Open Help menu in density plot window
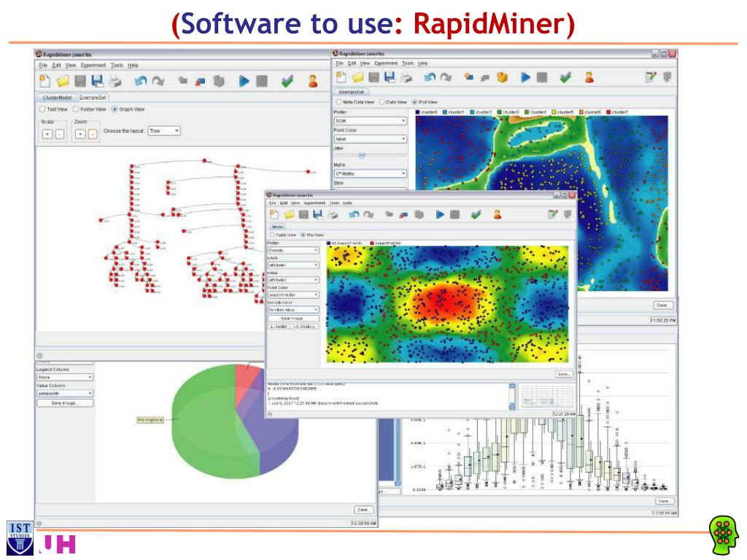The height and width of the screenshot is (560, 747). (x=347, y=203)
